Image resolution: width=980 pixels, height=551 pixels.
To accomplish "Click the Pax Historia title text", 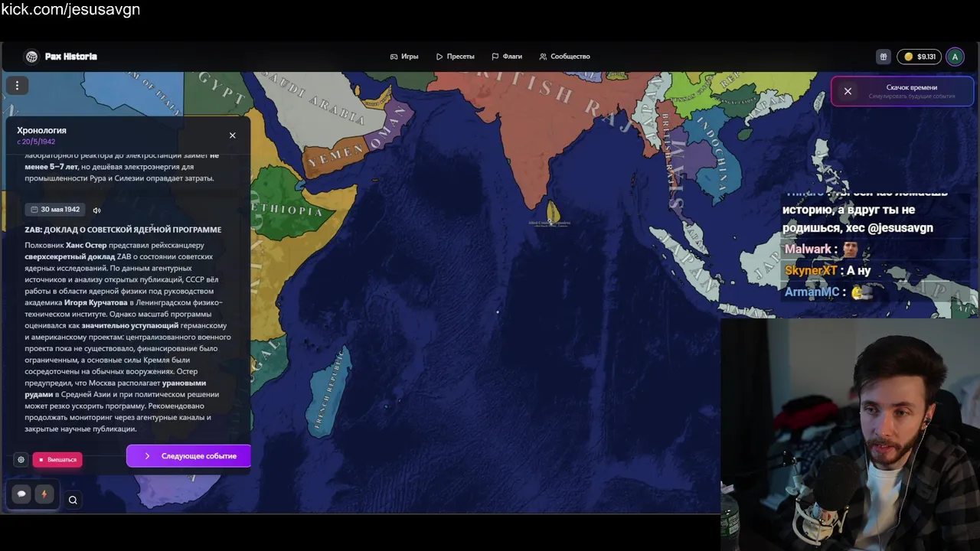I will (x=70, y=57).
